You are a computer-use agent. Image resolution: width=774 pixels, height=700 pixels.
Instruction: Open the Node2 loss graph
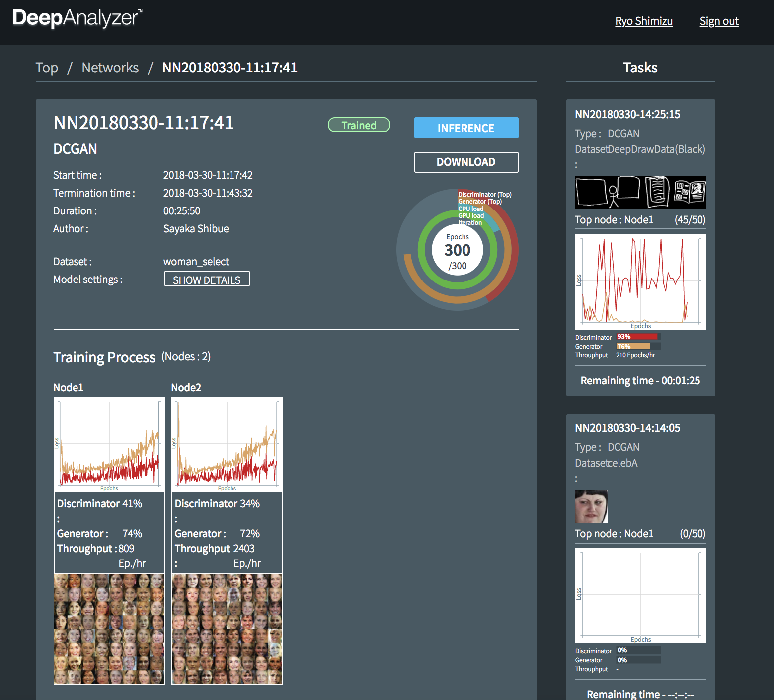click(x=227, y=444)
